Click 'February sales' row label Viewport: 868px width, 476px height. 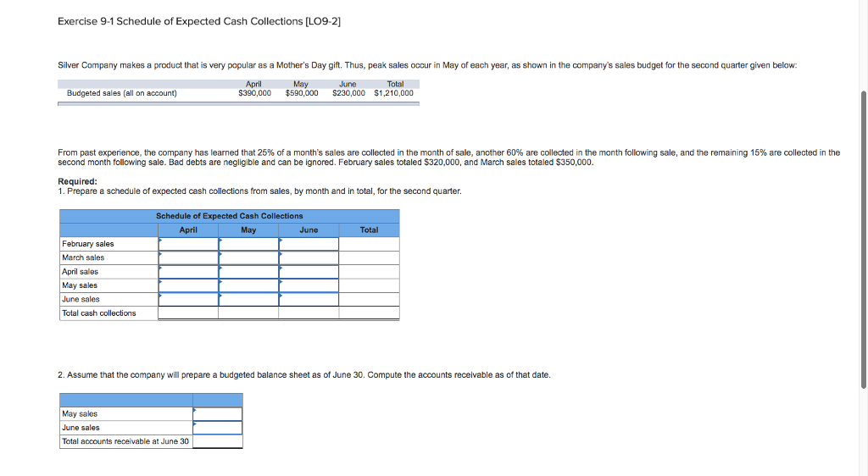(x=88, y=244)
